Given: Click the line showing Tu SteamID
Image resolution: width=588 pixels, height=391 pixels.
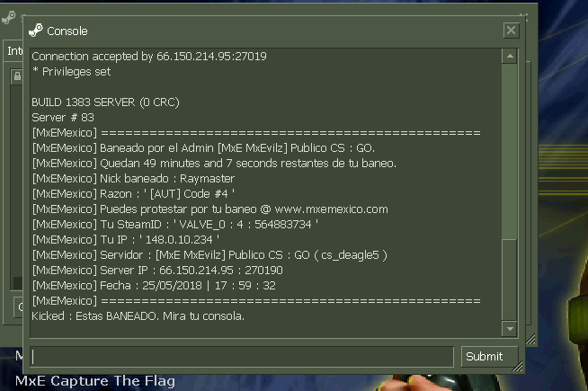Looking at the screenshot, I should point(175,225).
